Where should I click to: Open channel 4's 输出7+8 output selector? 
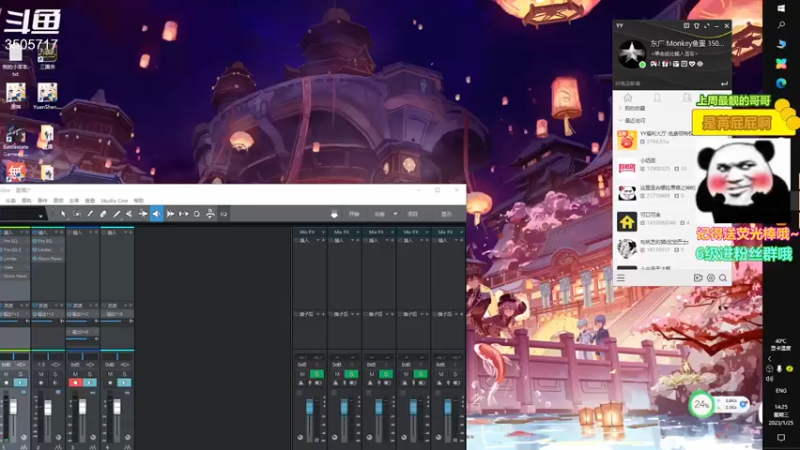click(x=116, y=314)
